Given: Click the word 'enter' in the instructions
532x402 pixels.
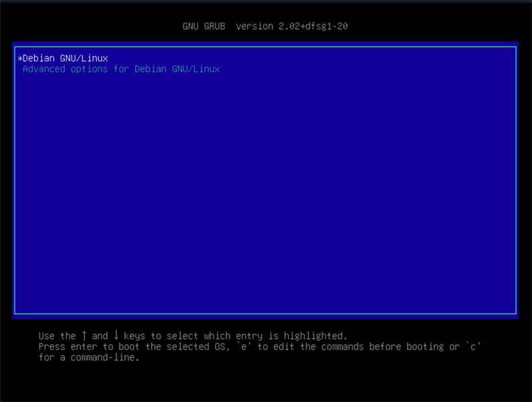Looking at the screenshot, I should (84, 347).
